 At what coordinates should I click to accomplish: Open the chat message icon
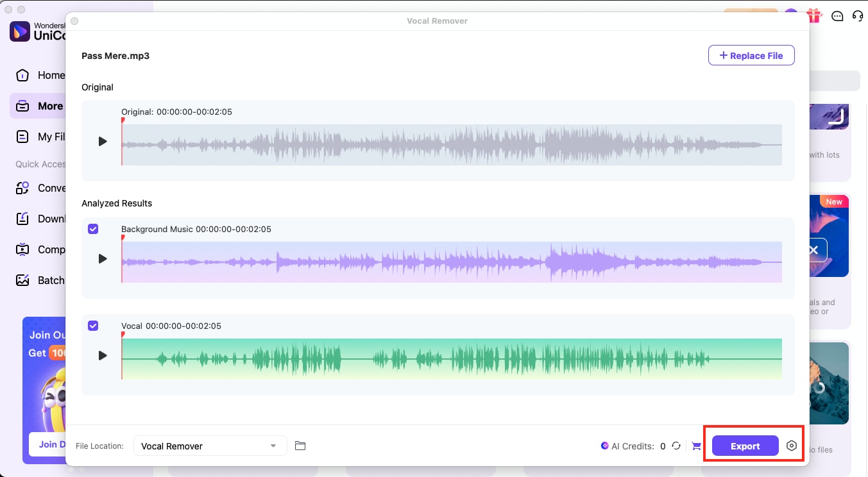(x=837, y=16)
